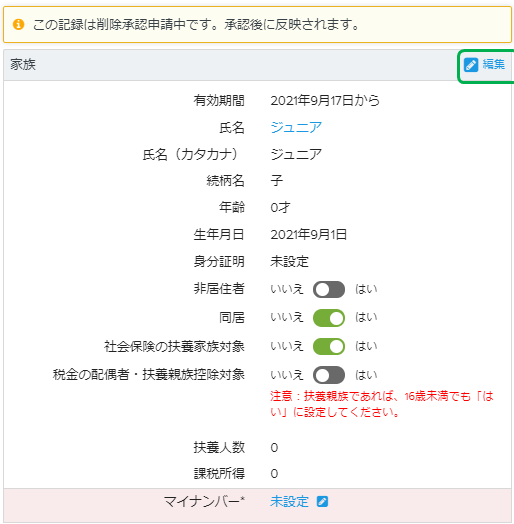This screenshot has height=524, width=514.
Task: Click the 編集 text link
Action: (494, 64)
